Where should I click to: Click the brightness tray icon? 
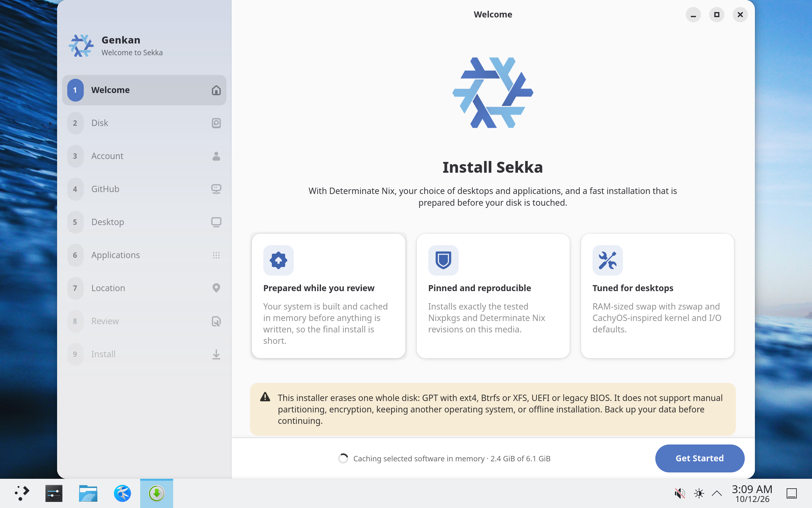click(699, 493)
